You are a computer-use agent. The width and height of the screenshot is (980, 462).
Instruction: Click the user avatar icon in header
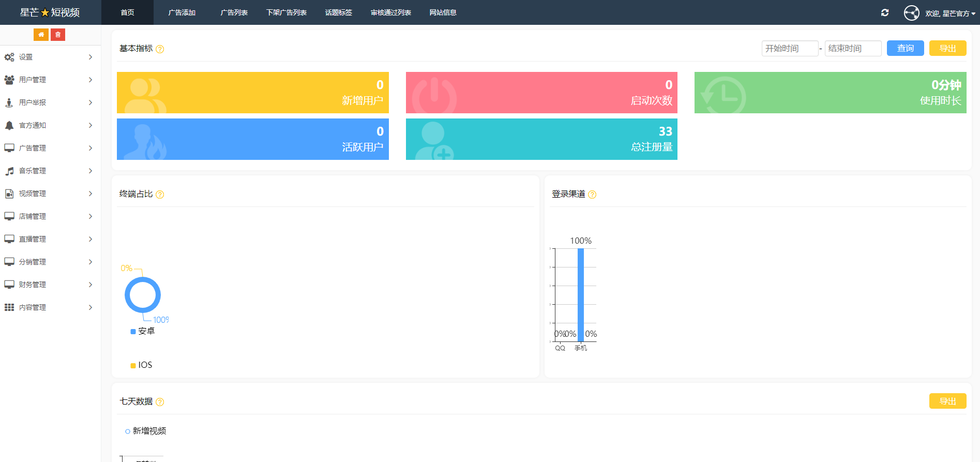[912, 13]
